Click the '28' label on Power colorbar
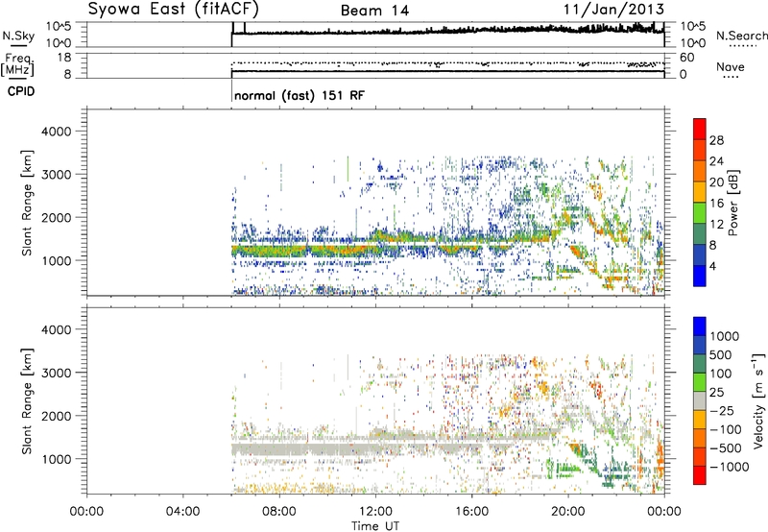Viewport: 768px width, 532px height. pos(716,140)
